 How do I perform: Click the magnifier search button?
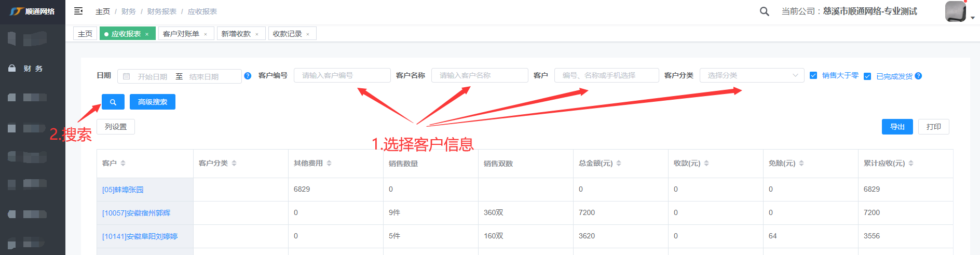(x=113, y=102)
